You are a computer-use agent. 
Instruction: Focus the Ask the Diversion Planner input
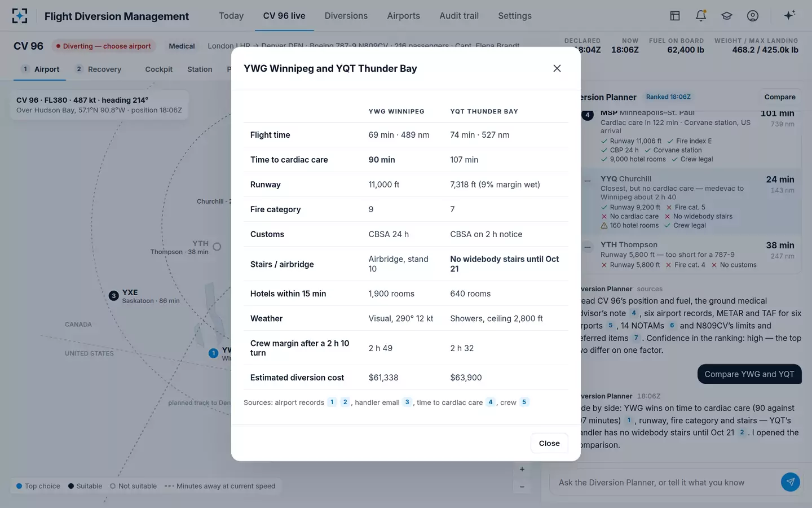[665, 483]
